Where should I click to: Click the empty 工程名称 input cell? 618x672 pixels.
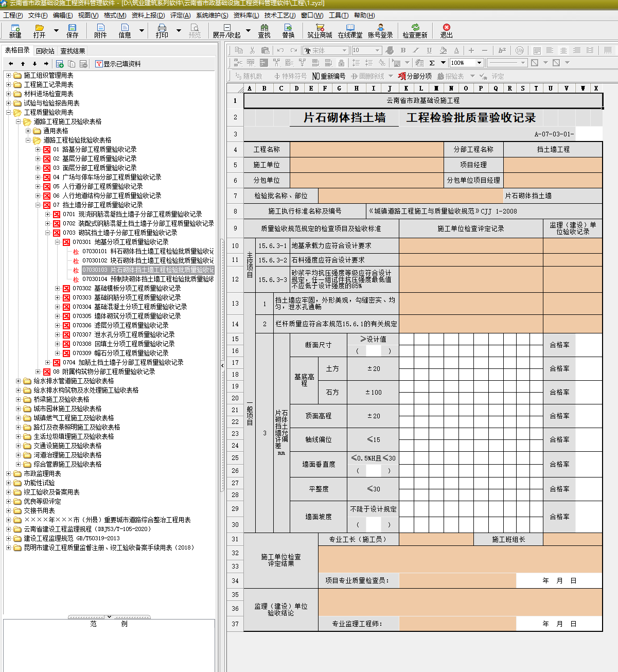pos(366,150)
